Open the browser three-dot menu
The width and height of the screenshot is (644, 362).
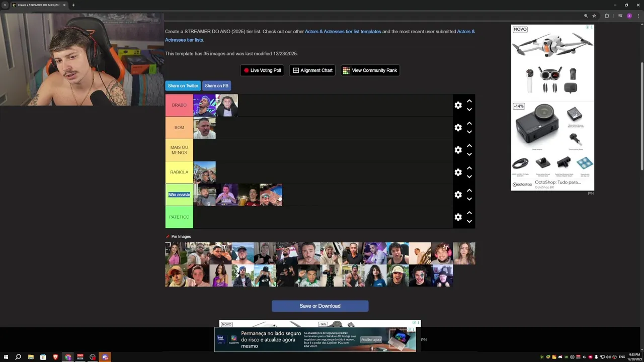tap(638, 16)
